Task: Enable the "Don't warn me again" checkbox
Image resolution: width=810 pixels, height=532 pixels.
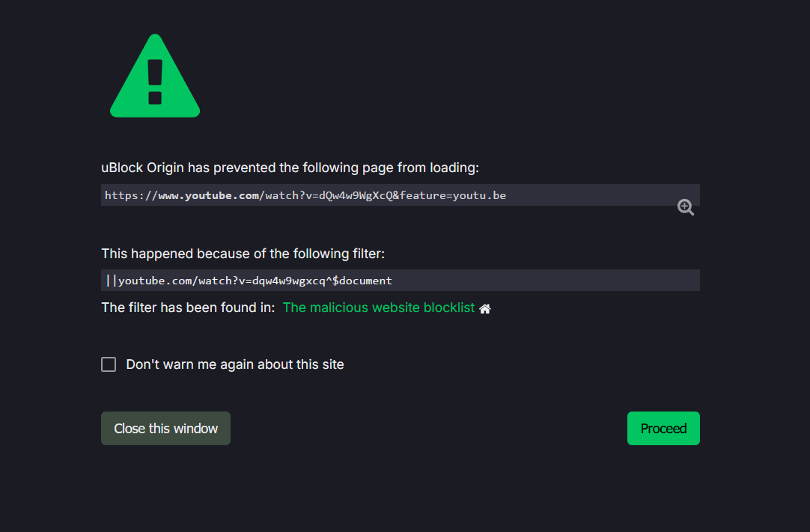Action: (x=109, y=364)
